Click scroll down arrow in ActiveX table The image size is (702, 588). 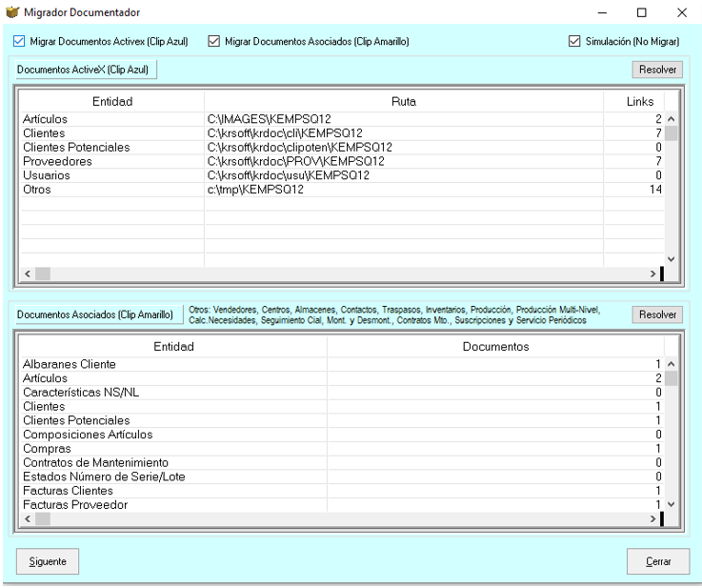(671, 259)
